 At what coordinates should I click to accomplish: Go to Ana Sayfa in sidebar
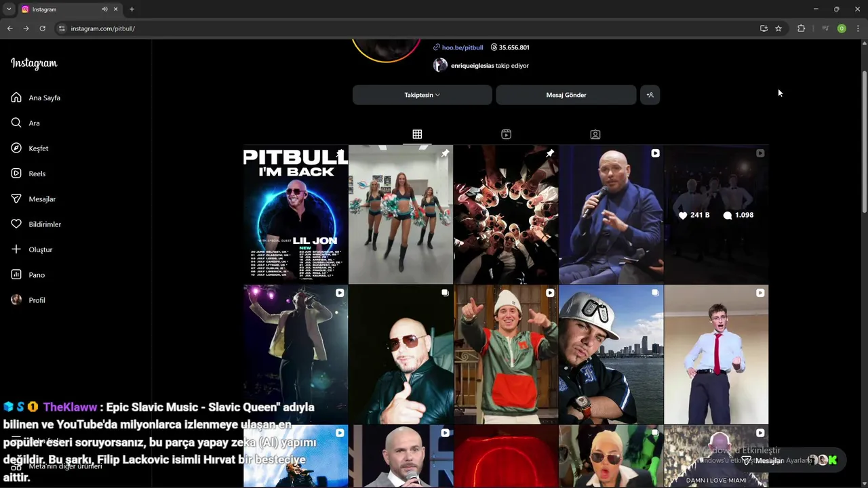click(44, 98)
